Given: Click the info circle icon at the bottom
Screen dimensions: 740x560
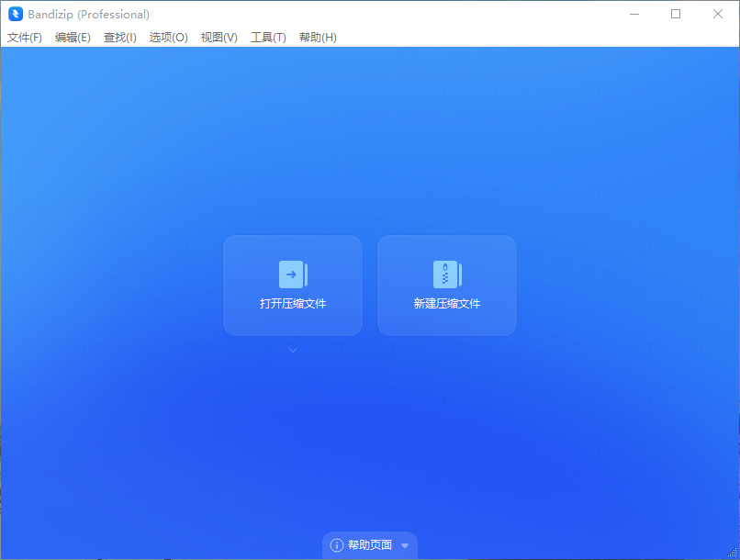Looking at the screenshot, I should tap(337, 545).
